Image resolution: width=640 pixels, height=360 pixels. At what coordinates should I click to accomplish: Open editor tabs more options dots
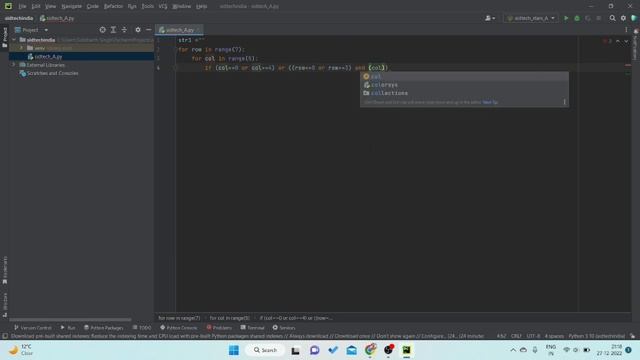point(626,30)
